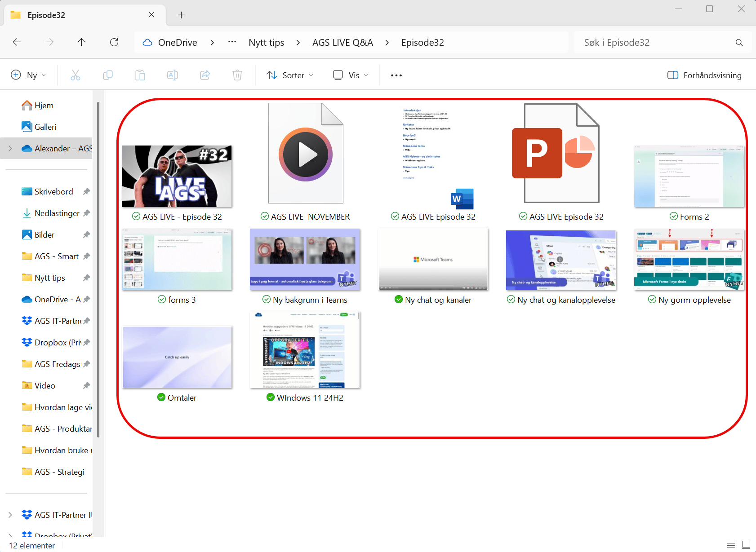The height and width of the screenshot is (552, 756).
Task: Open the Sorter dropdown menu
Action: coord(290,75)
